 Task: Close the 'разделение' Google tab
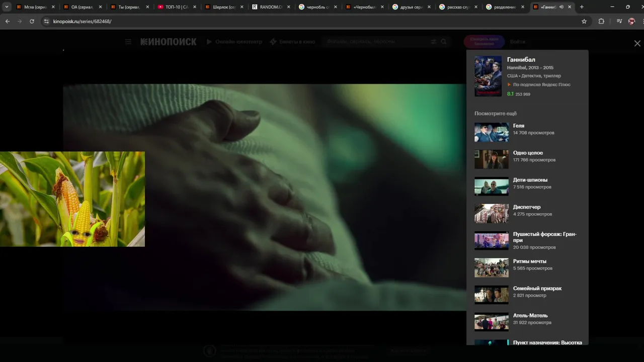pyautogui.click(x=523, y=7)
